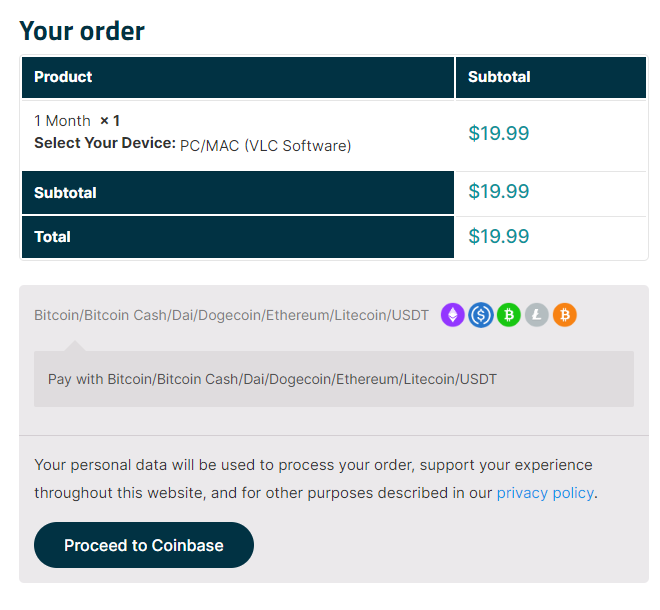Screen dimensions: 660x610
Task: Click the Total row label
Action: 52,237
